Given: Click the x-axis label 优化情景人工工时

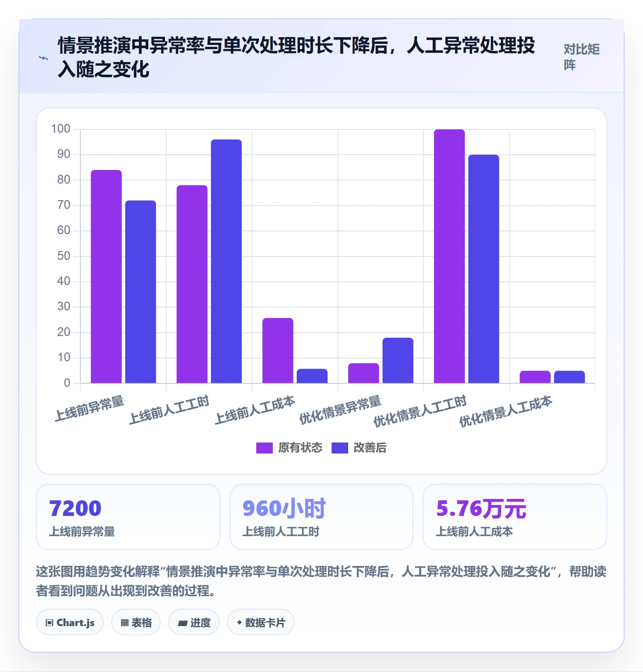Looking at the screenshot, I should point(420,411).
